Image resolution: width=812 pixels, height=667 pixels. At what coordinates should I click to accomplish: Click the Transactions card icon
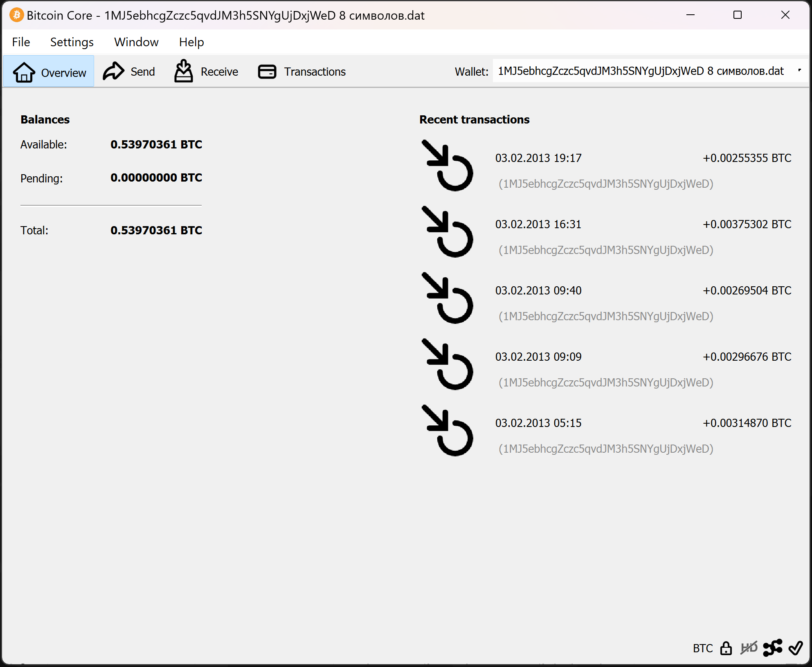click(267, 72)
